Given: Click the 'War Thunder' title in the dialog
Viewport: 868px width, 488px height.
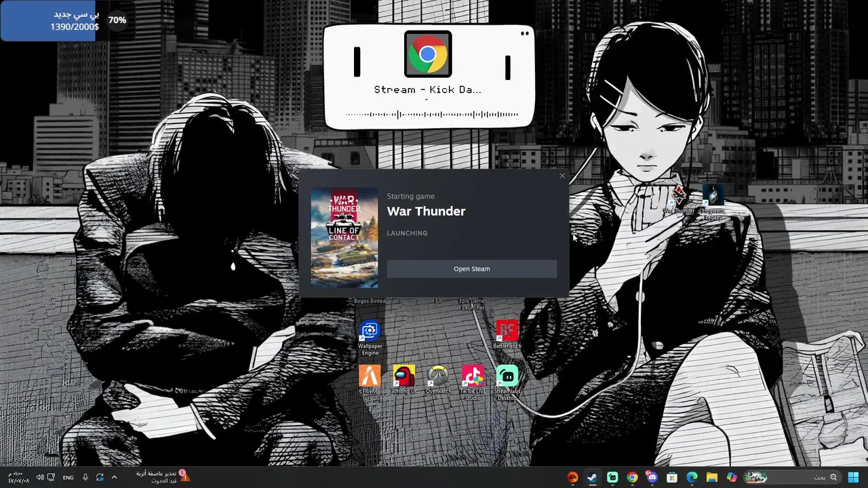Looking at the screenshot, I should click(x=426, y=211).
